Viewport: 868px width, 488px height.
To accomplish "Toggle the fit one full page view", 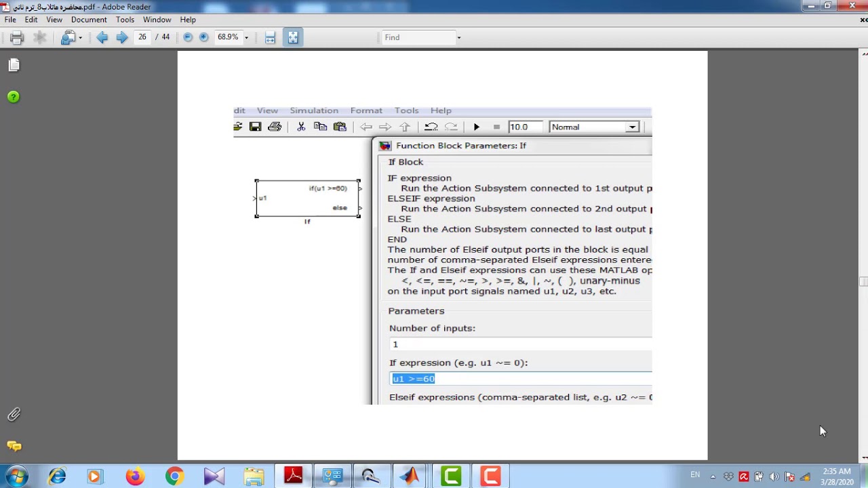I will tap(293, 38).
